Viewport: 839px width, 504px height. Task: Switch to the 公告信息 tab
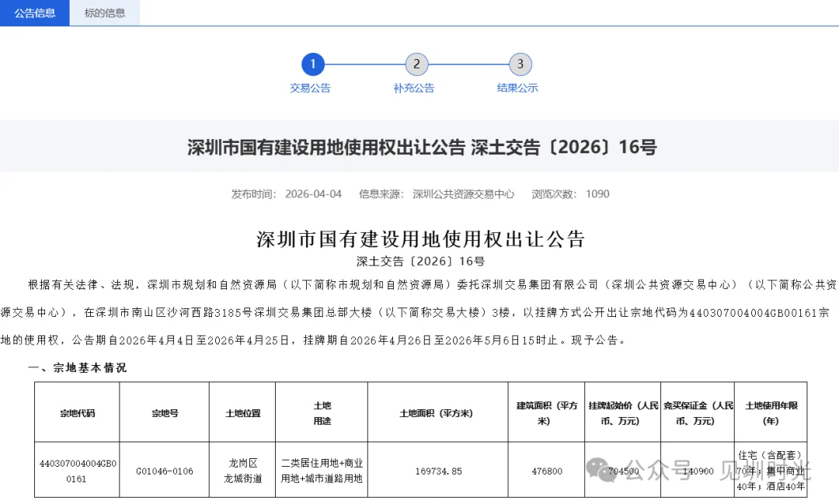pyautogui.click(x=35, y=13)
